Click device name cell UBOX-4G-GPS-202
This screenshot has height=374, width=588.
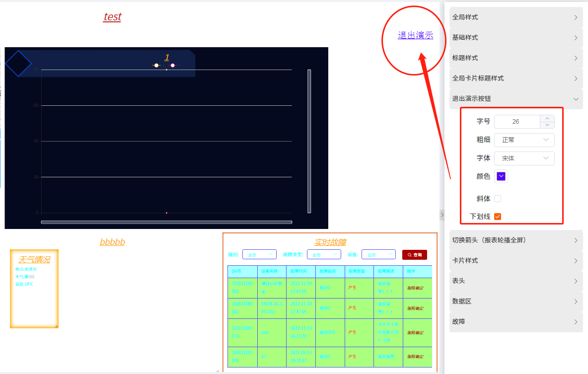pos(272,307)
